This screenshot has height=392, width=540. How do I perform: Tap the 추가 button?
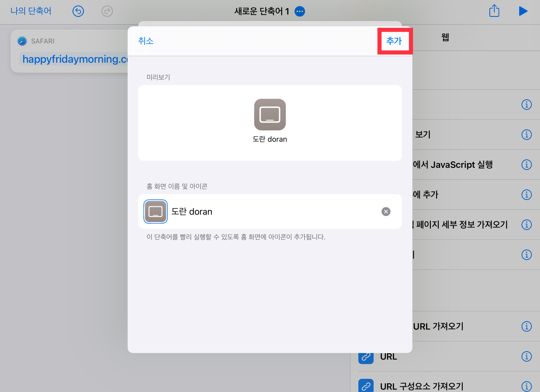coord(394,41)
